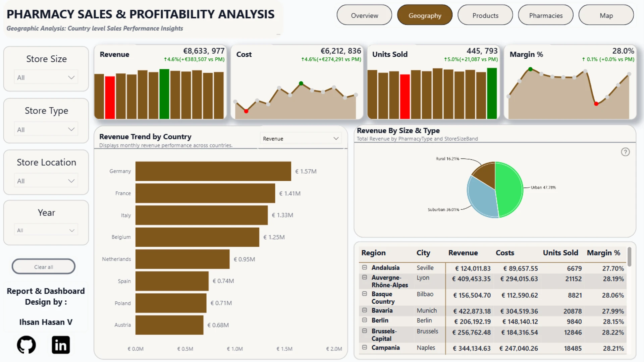Click the table's vertical scrollbar
This screenshot has width=644, height=362.
[x=629, y=257]
